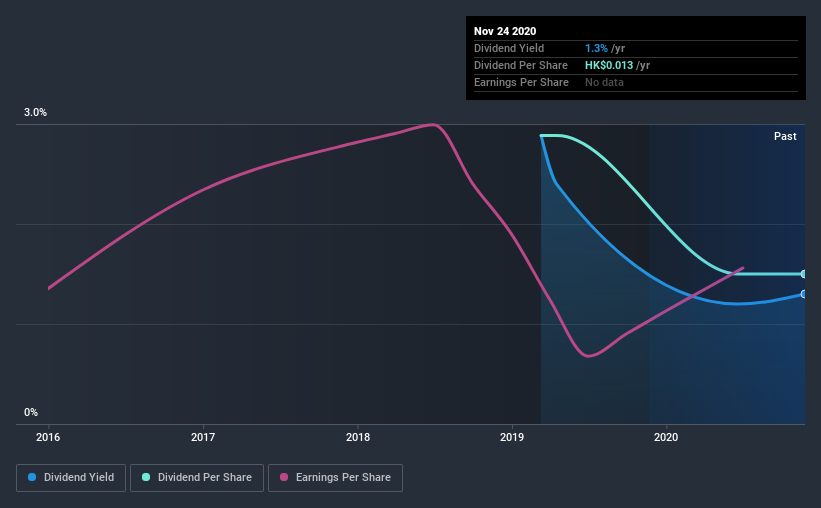Select the 2019 label on the time axis
The width and height of the screenshot is (821, 508).
pos(512,437)
